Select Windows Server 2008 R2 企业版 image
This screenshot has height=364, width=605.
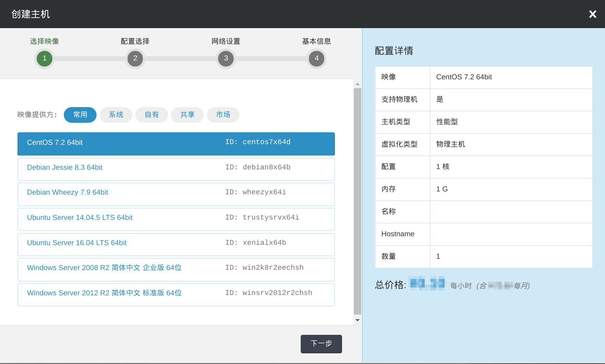176,269
